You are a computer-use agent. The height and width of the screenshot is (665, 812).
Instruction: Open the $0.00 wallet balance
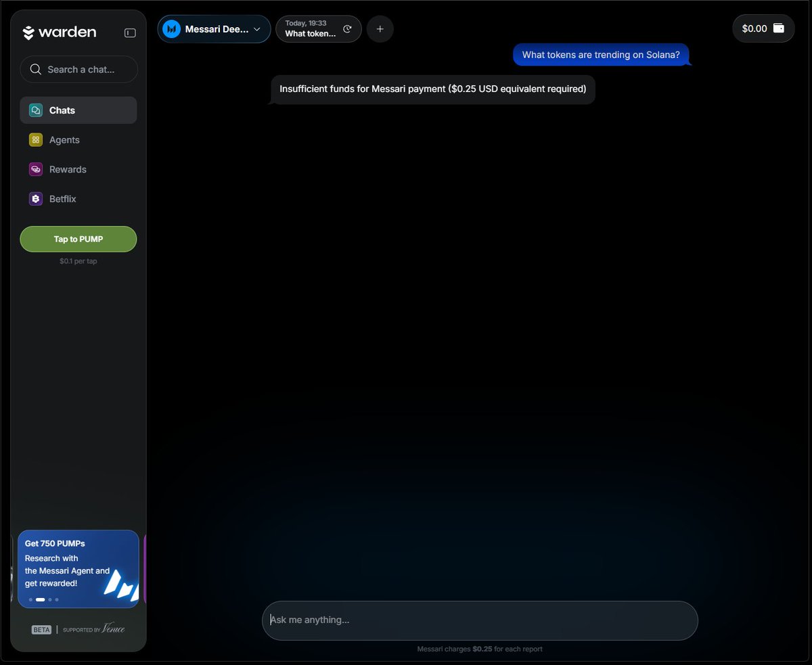[x=763, y=28]
